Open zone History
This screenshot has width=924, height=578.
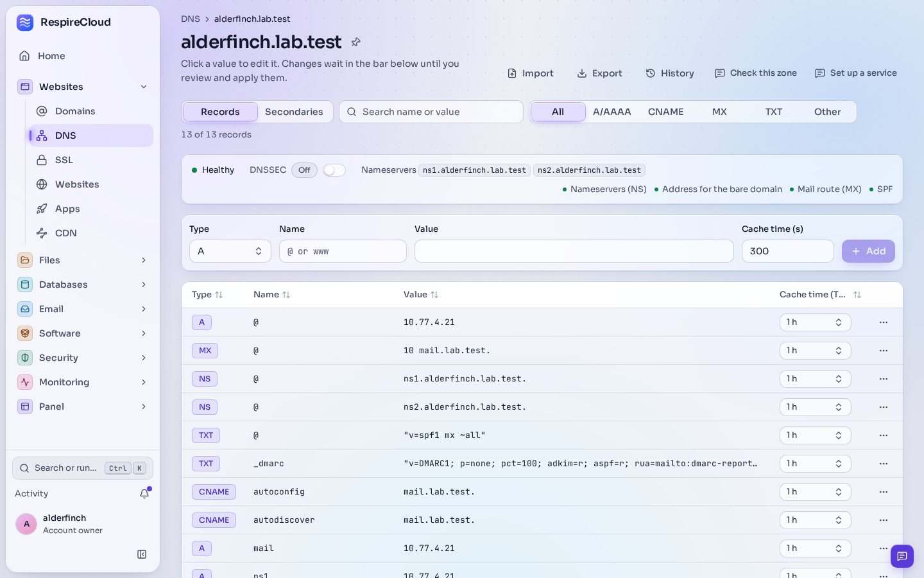669,73
